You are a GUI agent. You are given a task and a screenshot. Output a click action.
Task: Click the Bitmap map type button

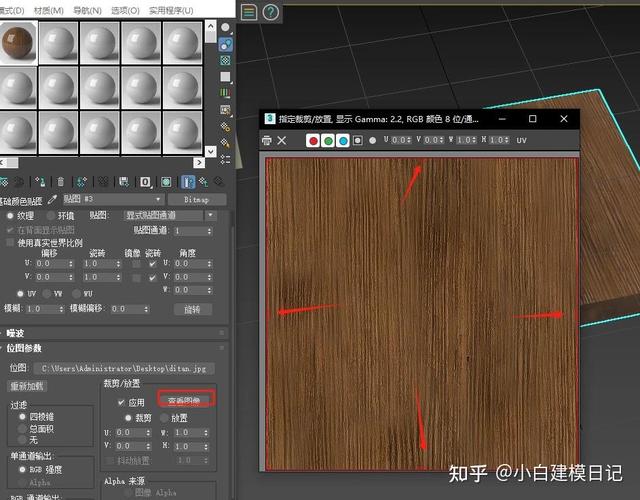[197, 200]
